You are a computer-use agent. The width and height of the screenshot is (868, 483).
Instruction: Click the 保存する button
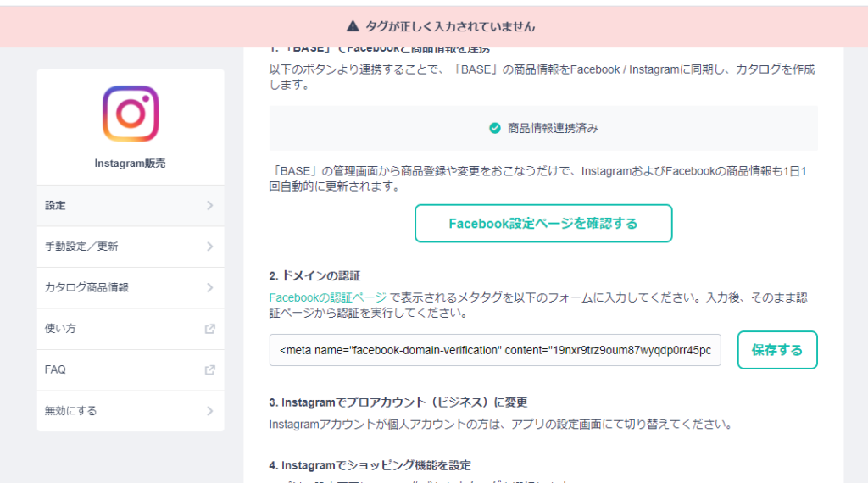[777, 350]
